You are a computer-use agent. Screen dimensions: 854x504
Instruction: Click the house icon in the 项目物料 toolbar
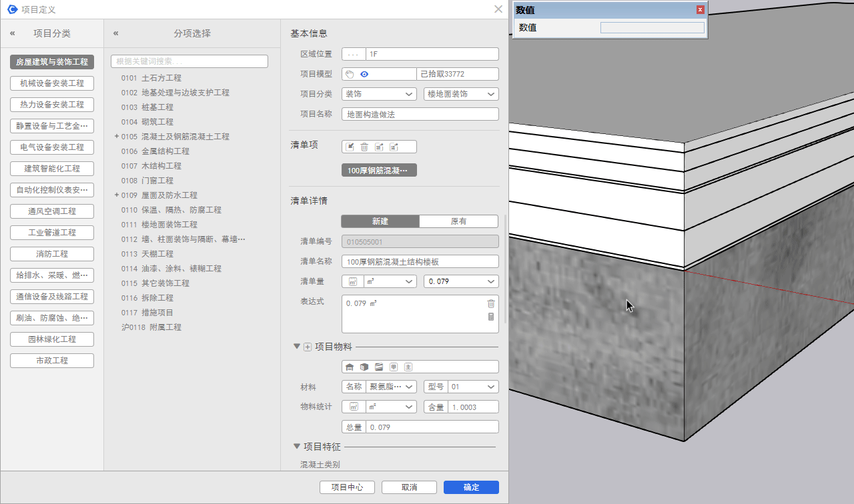pyautogui.click(x=350, y=367)
